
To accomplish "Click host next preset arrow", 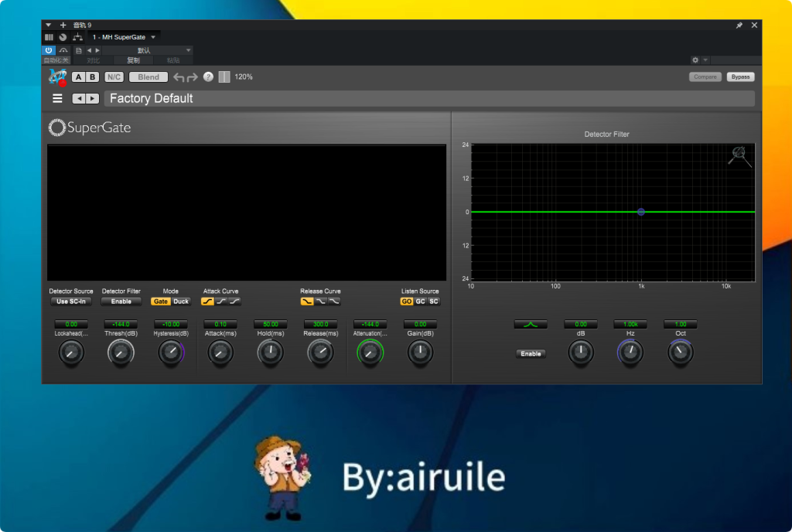I will [97, 50].
